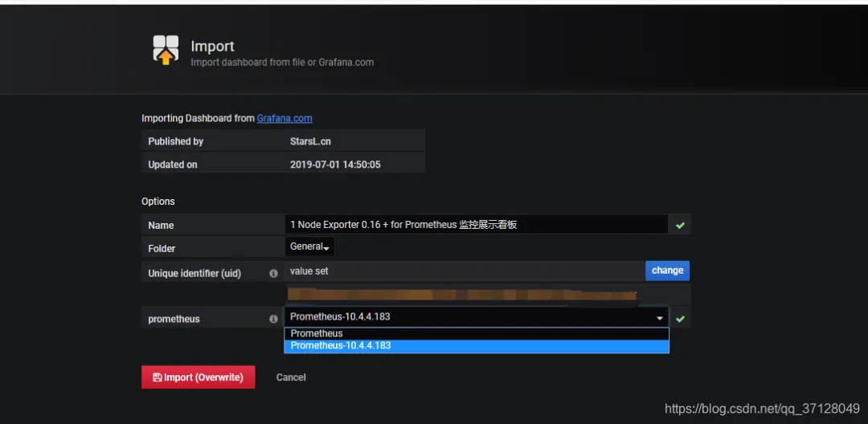Click the blue change button
This screenshot has width=868, height=424.
point(667,271)
